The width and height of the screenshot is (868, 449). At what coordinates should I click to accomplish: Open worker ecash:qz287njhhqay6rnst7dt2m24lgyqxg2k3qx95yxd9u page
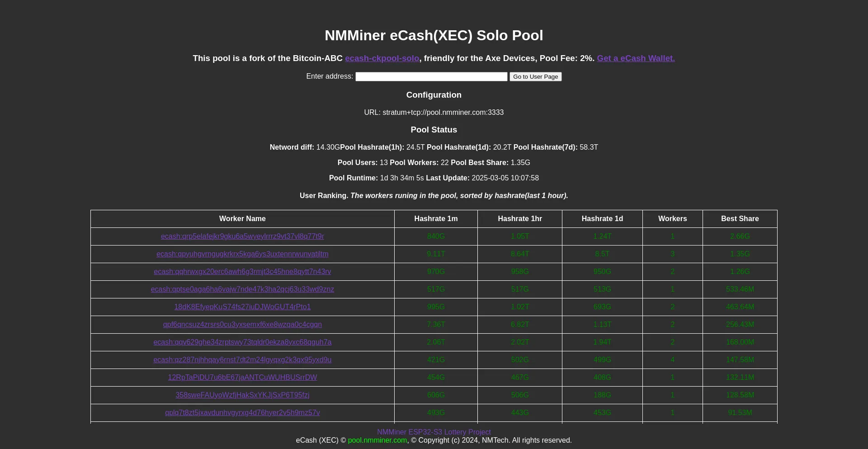coord(242,360)
